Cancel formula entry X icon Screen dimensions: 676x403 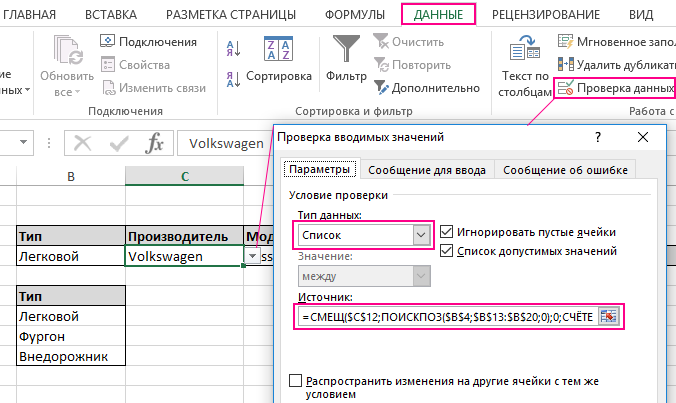[82, 143]
